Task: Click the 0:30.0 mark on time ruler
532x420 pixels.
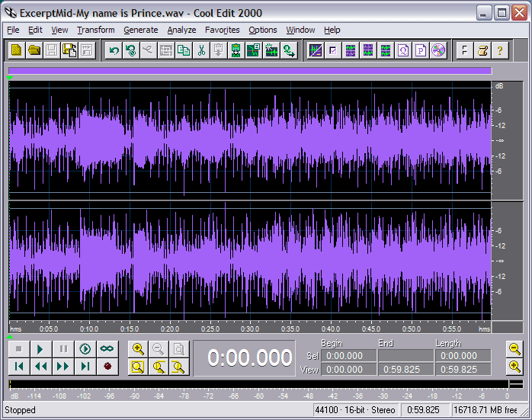Action: (250, 329)
